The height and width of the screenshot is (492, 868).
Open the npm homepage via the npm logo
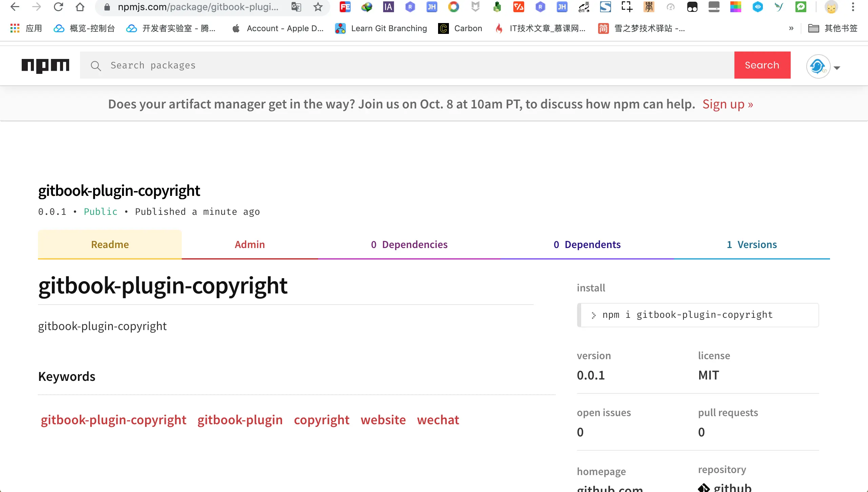point(45,65)
